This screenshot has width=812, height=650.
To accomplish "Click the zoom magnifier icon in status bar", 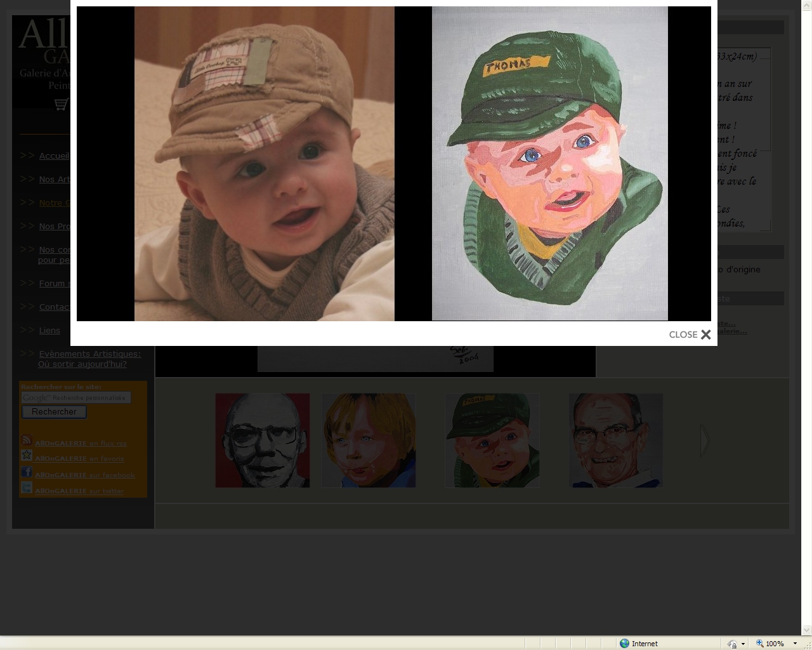I will (x=759, y=643).
